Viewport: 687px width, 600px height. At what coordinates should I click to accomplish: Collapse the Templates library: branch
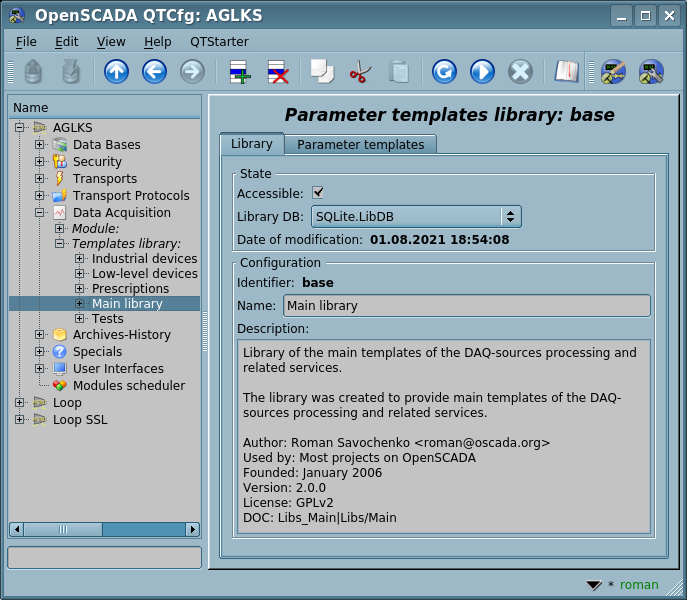[60, 244]
